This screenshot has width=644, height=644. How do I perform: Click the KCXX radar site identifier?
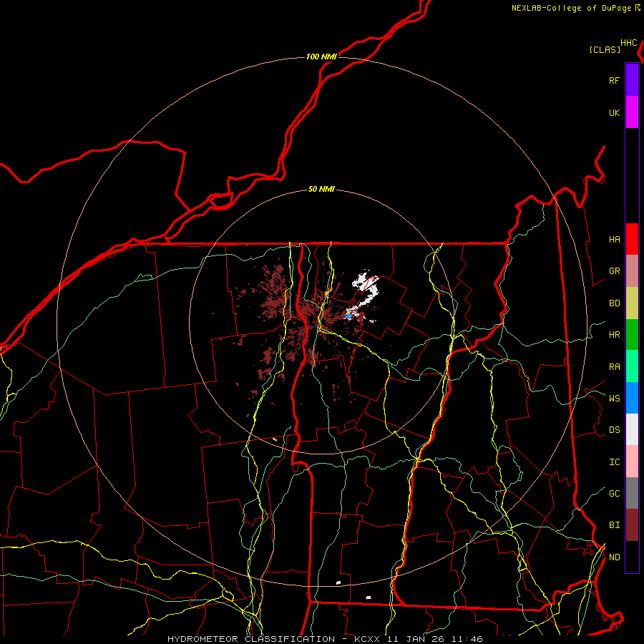pos(367,639)
